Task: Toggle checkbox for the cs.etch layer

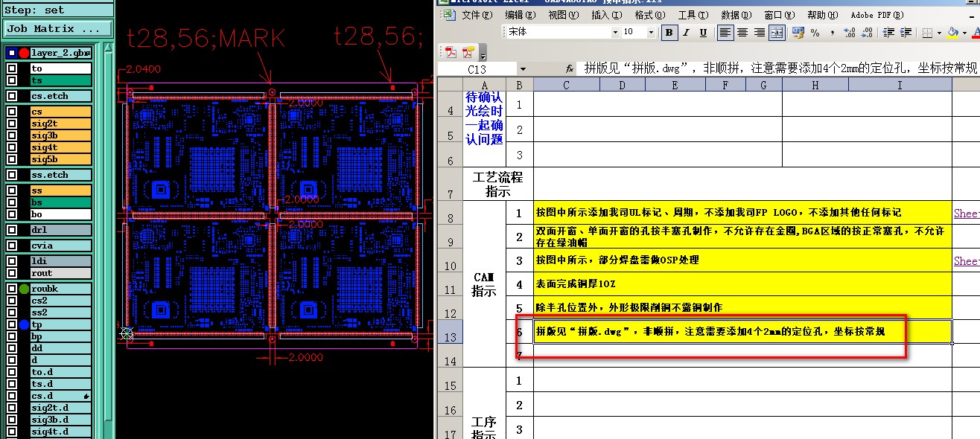Action: tap(12, 96)
